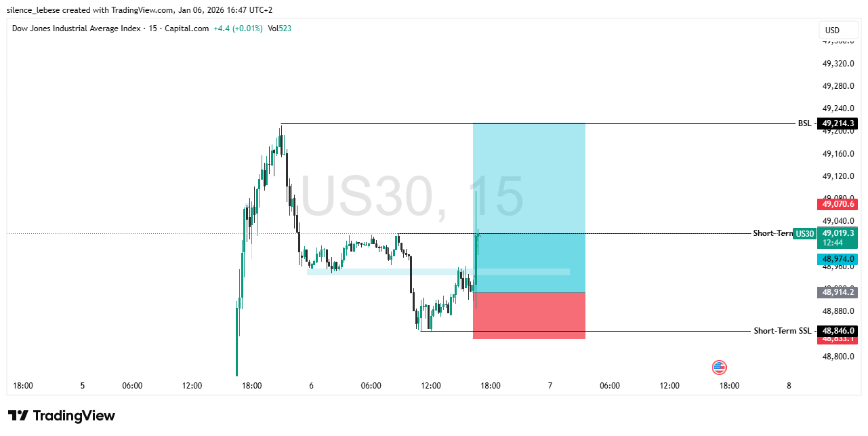Click the 6 date label on time axis
This screenshot has width=868, height=436.
point(311,386)
